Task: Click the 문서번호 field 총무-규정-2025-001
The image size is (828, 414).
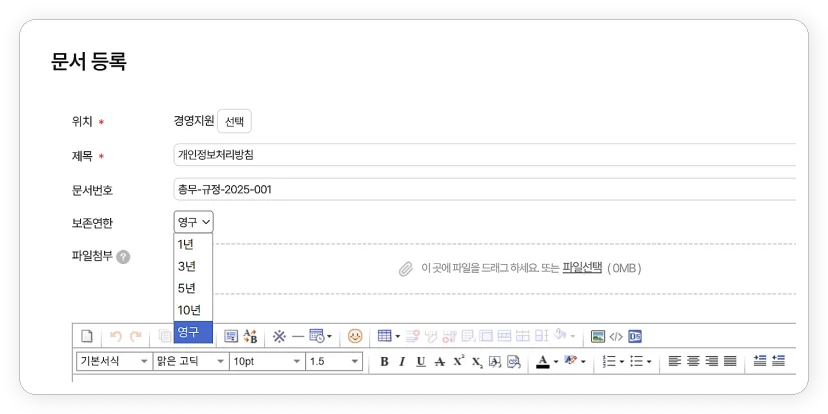Action: coord(485,189)
